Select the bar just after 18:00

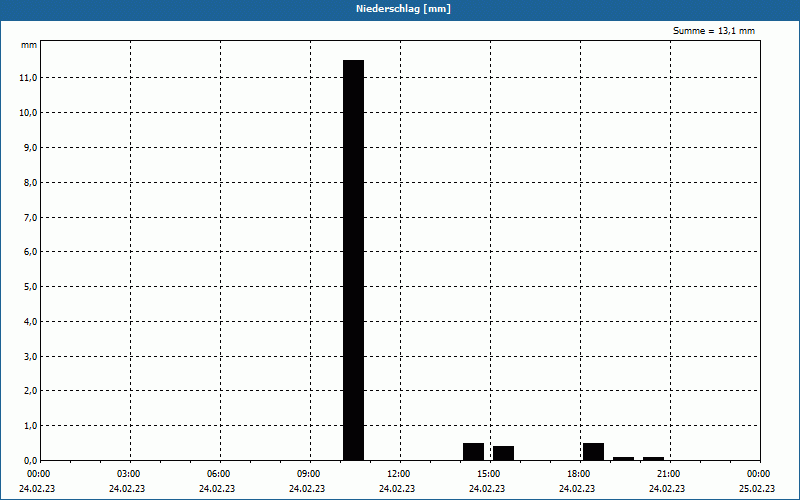[593, 452]
